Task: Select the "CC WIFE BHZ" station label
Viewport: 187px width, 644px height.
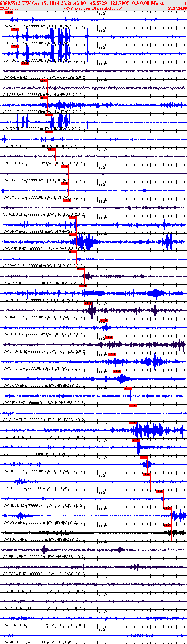Action: click(14, 591)
